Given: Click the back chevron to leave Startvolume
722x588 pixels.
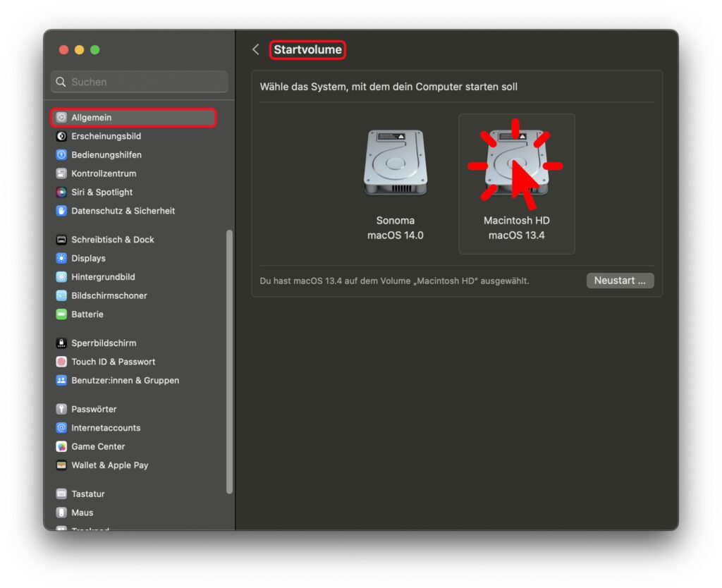Looking at the screenshot, I should (256, 49).
